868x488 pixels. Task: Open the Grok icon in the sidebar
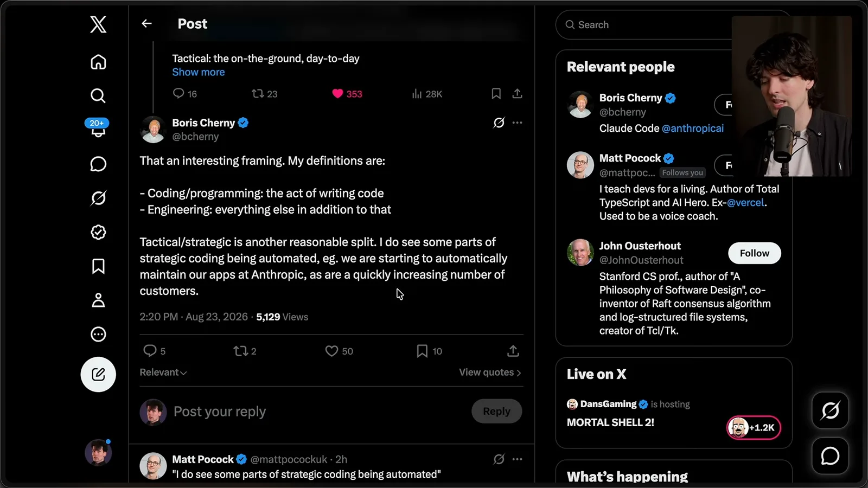[x=98, y=198]
